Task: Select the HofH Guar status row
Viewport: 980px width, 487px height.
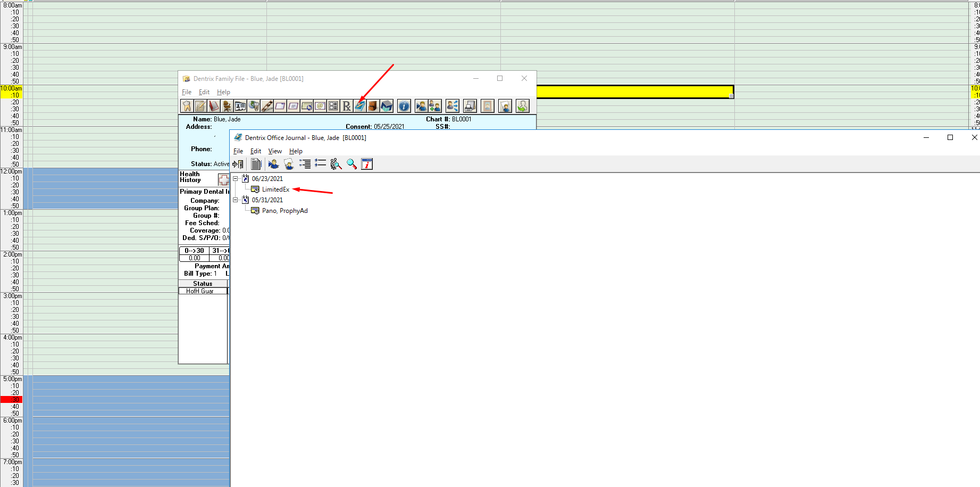Action: pos(203,291)
